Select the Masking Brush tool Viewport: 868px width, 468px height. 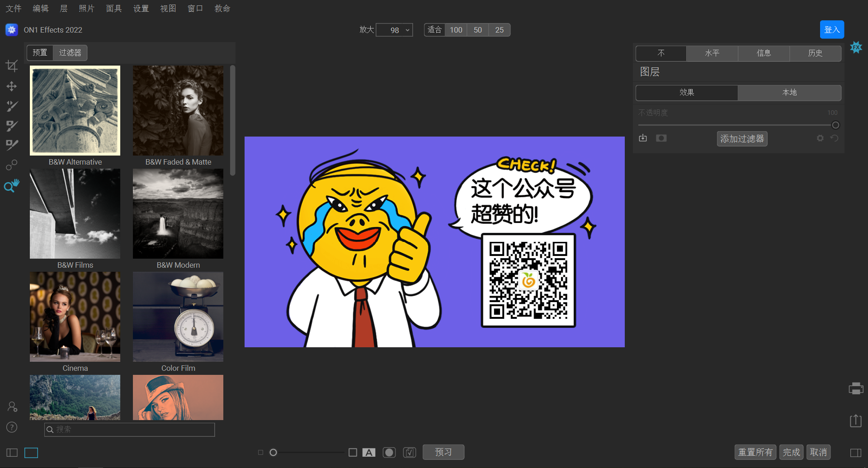coord(12,106)
